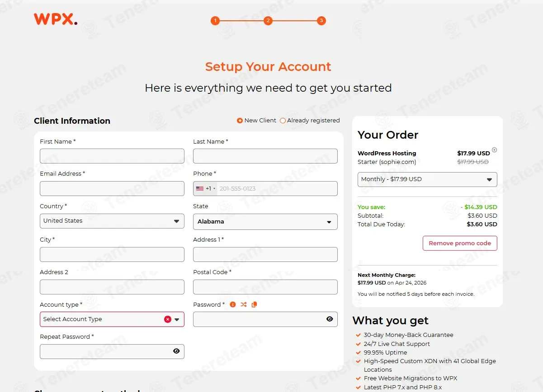Screen dimensions: 543x392
Task: Open the Monthly billing cycle dropdown
Action: point(427,179)
